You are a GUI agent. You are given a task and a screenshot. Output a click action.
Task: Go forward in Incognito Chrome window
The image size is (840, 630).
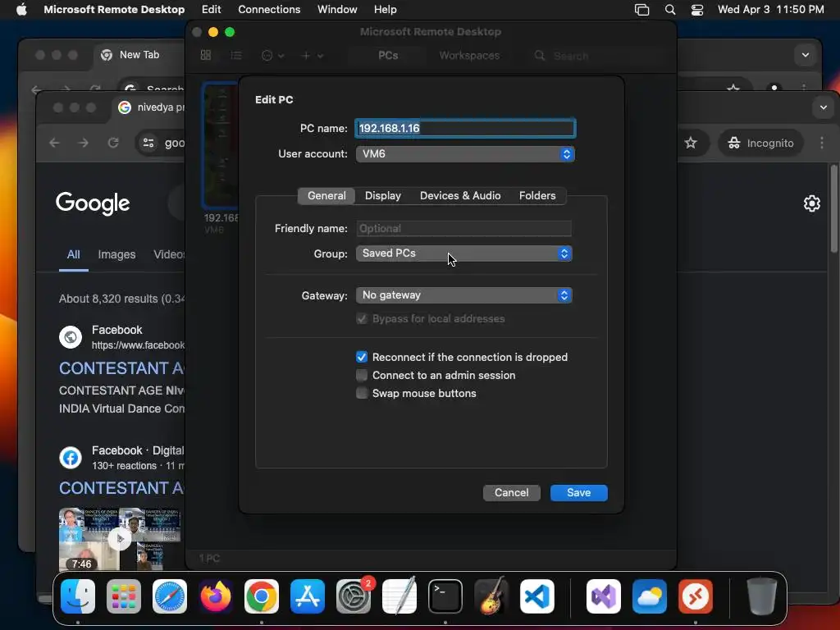(x=83, y=143)
